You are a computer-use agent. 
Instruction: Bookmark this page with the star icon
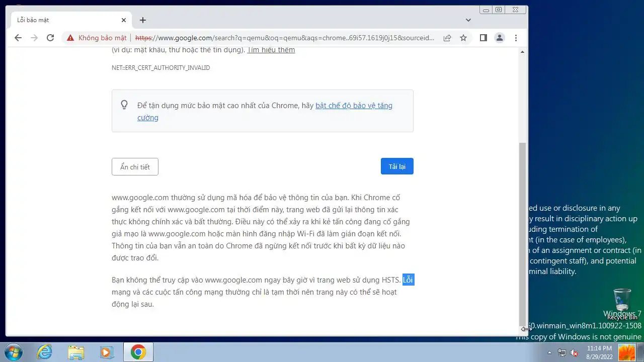(x=463, y=38)
